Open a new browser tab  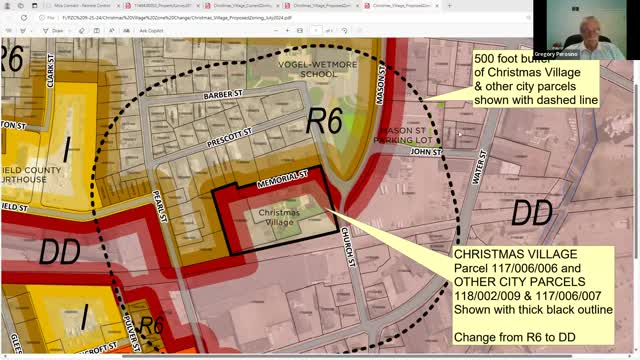(x=449, y=6)
